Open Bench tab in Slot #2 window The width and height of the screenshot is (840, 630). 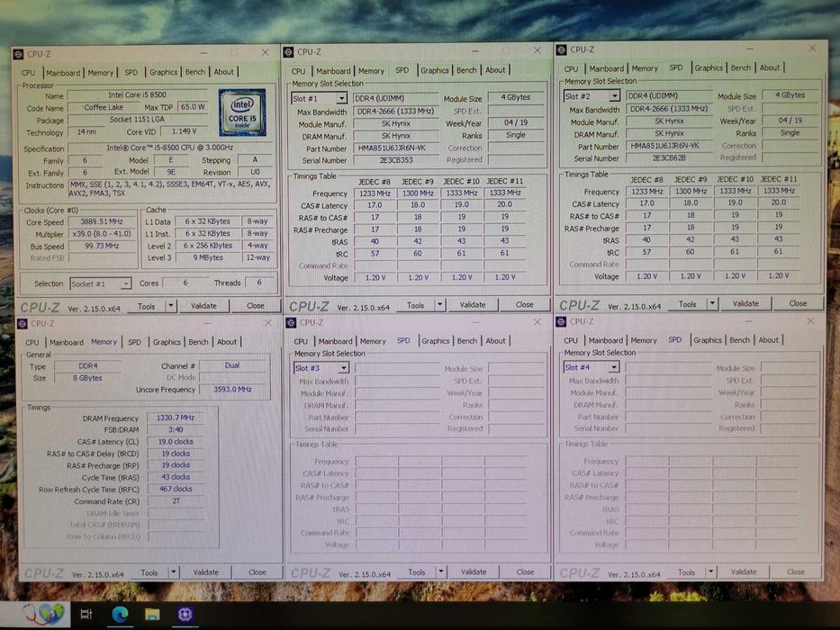(740, 67)
